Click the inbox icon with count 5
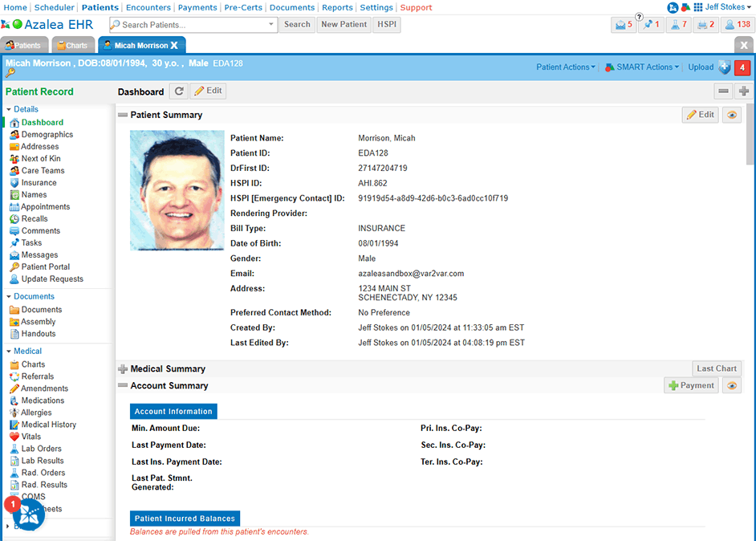 (623, 25)
